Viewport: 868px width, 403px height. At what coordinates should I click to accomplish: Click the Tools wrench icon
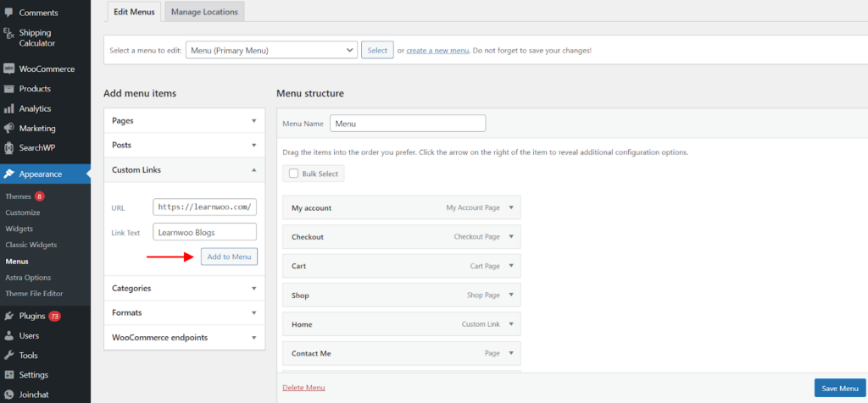(8, 356)
